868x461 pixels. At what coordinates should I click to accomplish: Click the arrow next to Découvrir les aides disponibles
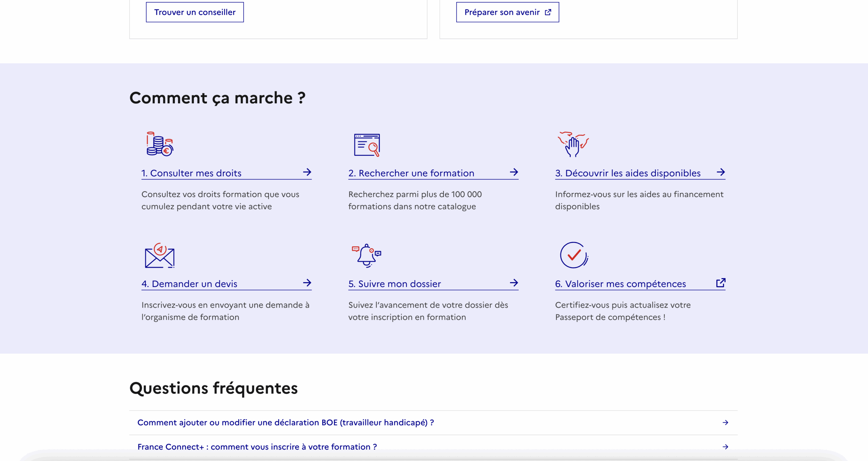(x=721, y=172)
